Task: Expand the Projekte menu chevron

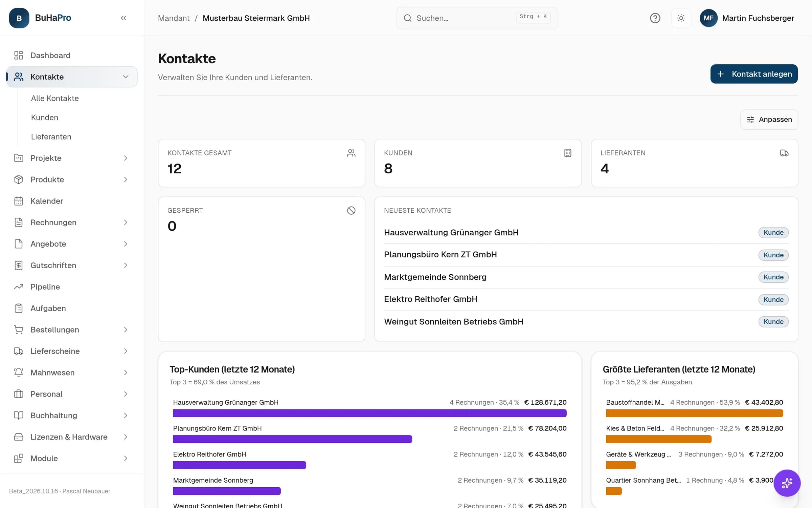Action: (126, 158)
